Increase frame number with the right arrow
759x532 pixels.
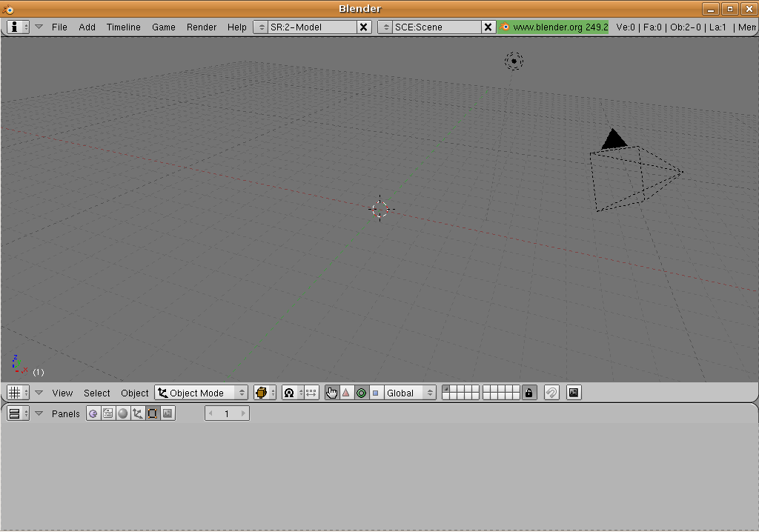pos(243,414)
